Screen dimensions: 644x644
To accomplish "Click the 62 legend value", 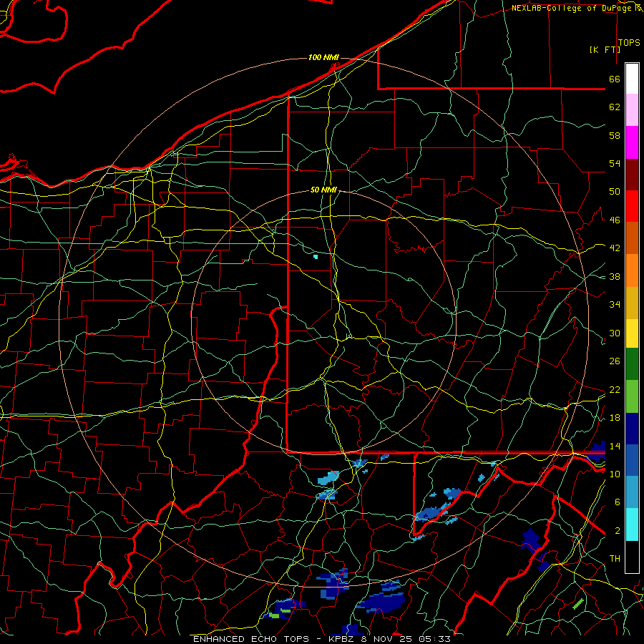I will [x=615, y=107].
